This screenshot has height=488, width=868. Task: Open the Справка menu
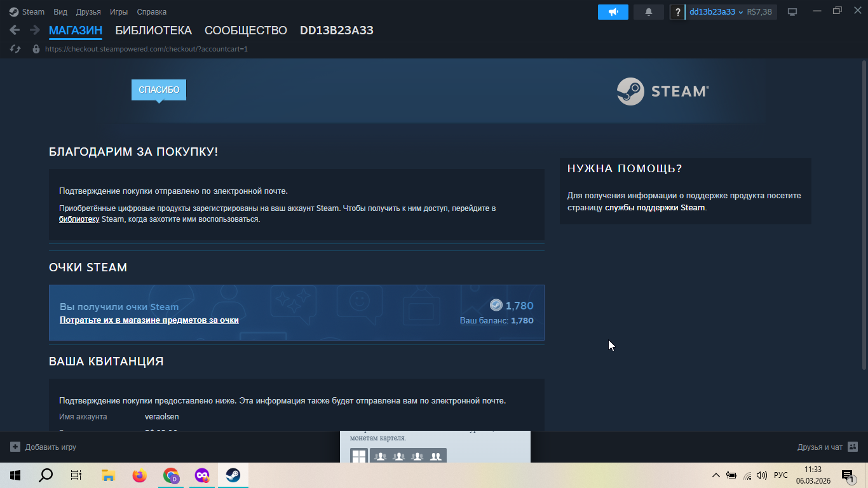[x=152, y=12]
